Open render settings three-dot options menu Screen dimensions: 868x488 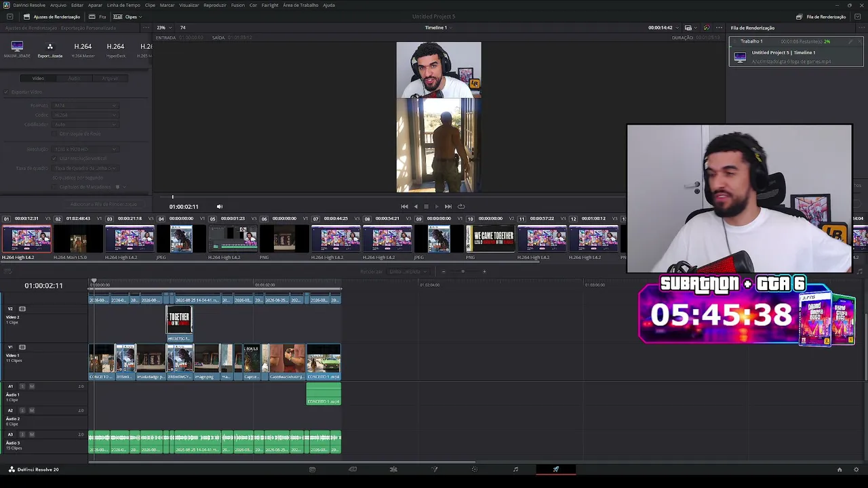point(146,28)
